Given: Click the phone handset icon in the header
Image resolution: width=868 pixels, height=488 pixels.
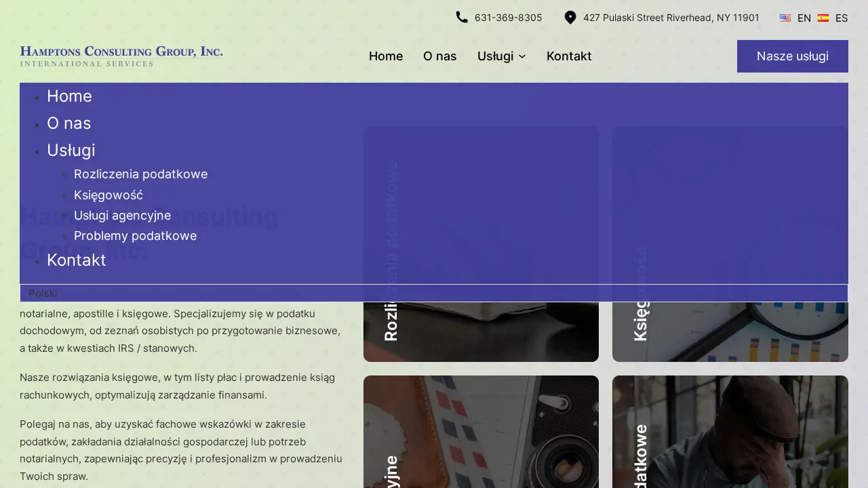Looking at the screenshot, I should (x=462, y=18).
